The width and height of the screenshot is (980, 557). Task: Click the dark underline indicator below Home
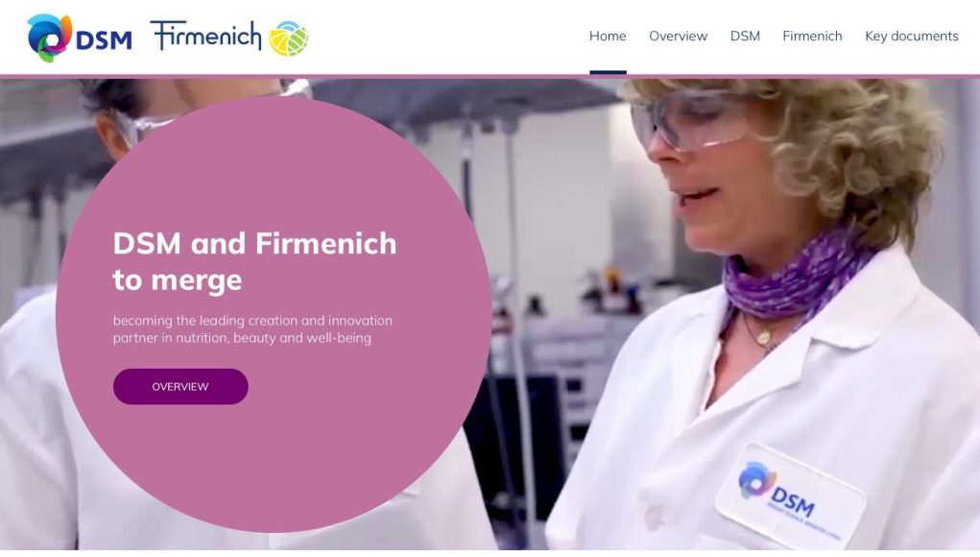(608, 73)
